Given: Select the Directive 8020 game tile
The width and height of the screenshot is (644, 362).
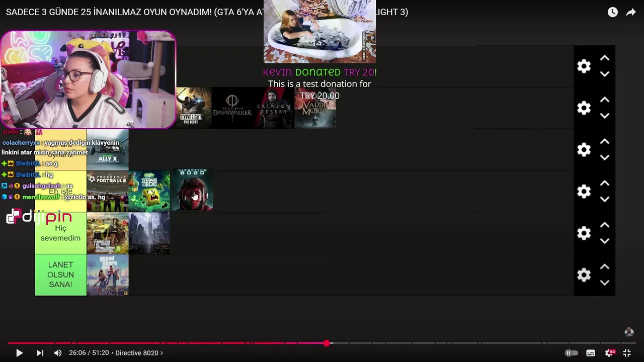Looking at the screenshot, I should 193,190.
